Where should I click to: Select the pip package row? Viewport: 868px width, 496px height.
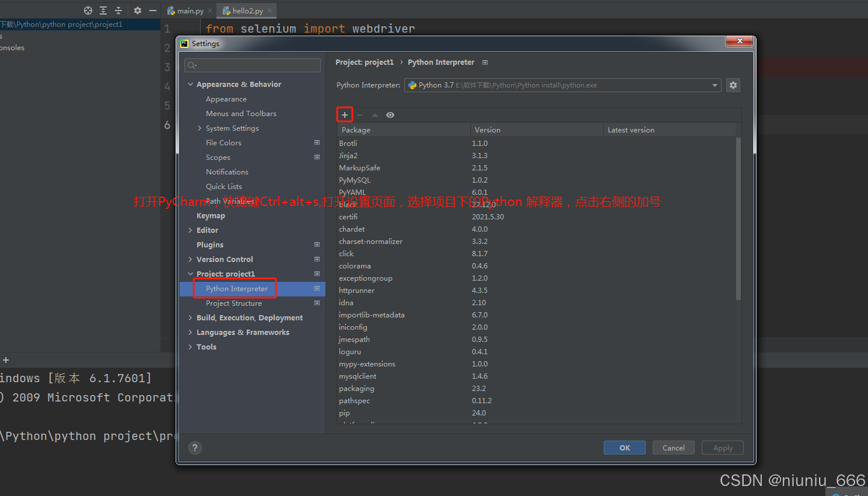point(537,413)
